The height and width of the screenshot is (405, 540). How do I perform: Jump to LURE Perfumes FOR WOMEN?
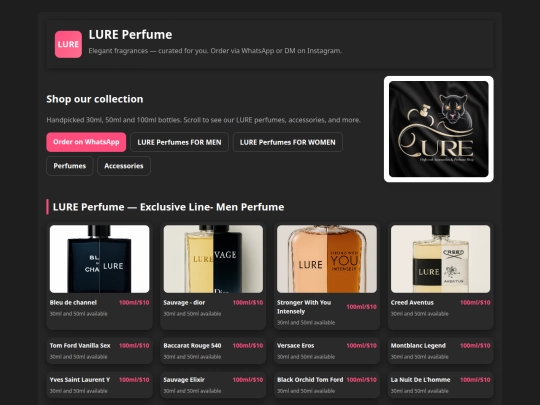(x=288, y=142)
